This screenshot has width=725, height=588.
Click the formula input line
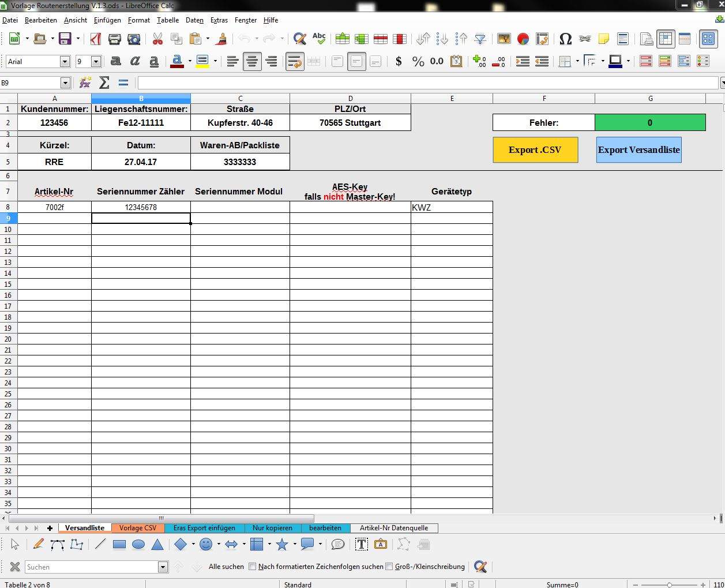[428, 83]
